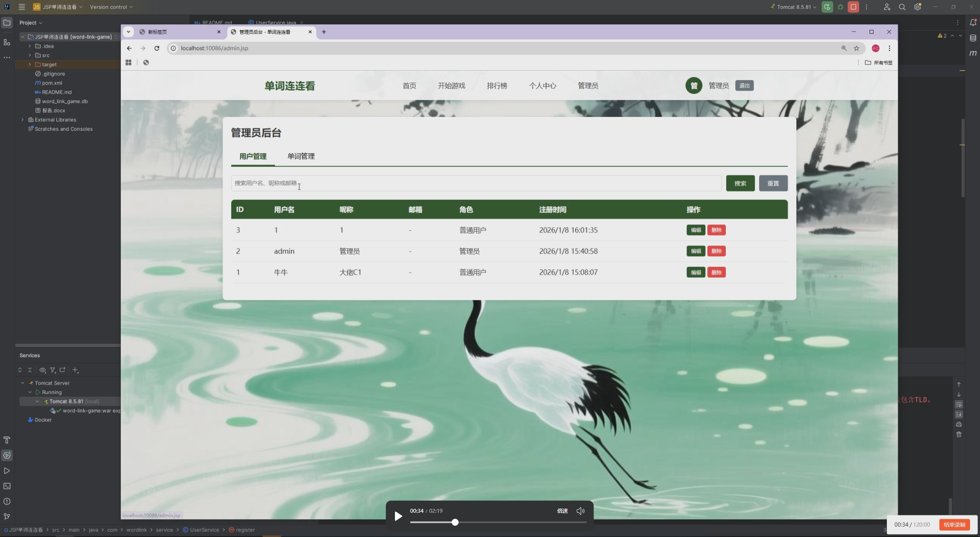
Task: Expand the src folder in project tree
Action: 30,55
